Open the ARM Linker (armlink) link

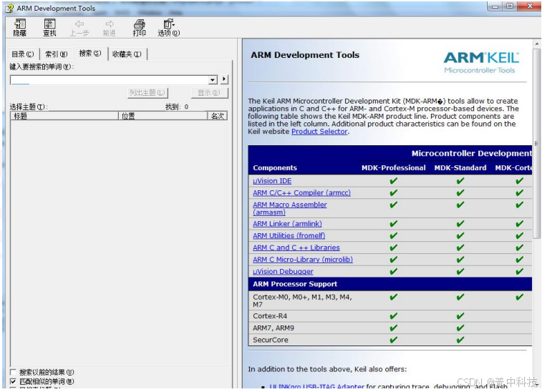click(x=287, y=223)
